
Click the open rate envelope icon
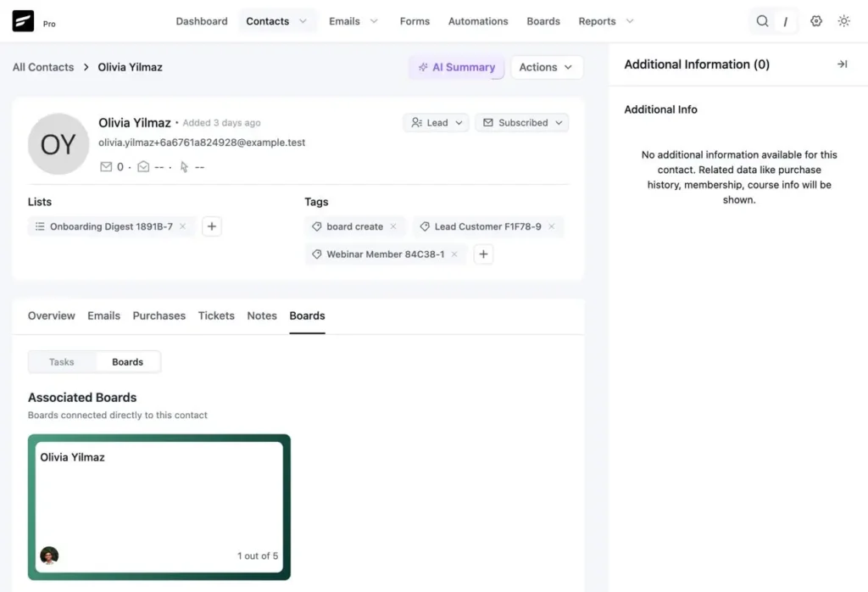pos(143,167)
